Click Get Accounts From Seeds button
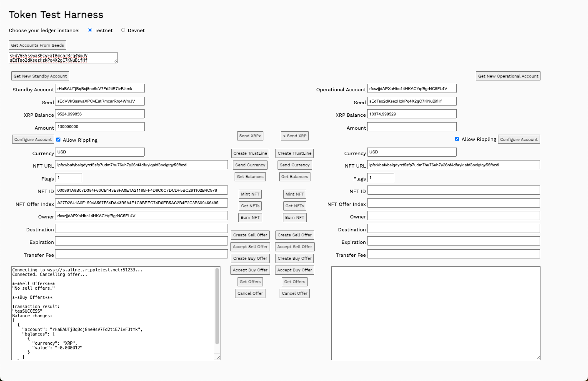 click(38, 45)
